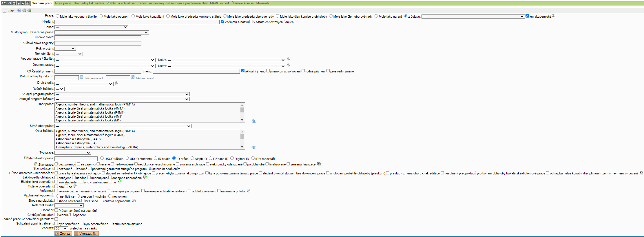Open the Sekce dropdown
Image resolution: width=644 pixels, height=237 pixels.
pos(91,27)
